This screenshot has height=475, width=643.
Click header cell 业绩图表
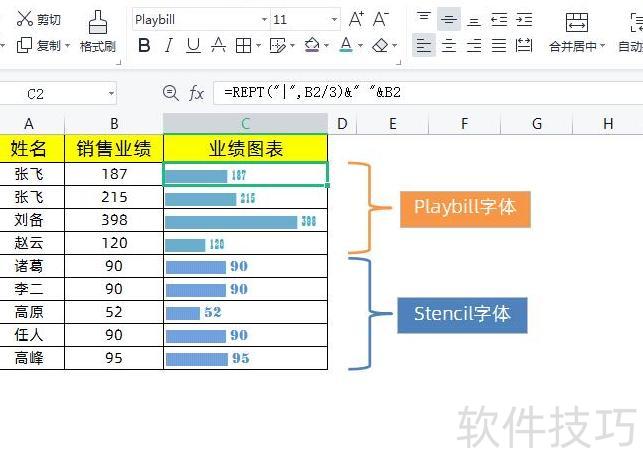pos(245,148)
